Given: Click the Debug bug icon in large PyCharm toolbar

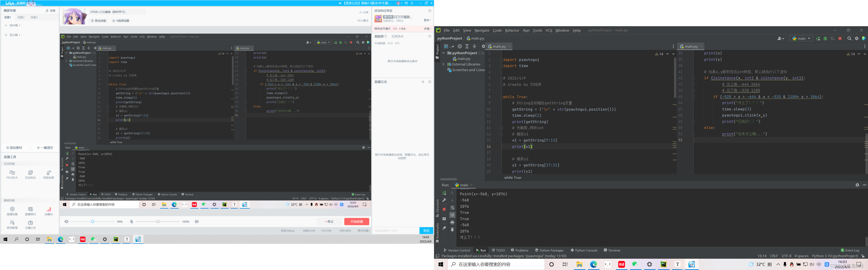Looking at the screenshot, I should 825,38.
